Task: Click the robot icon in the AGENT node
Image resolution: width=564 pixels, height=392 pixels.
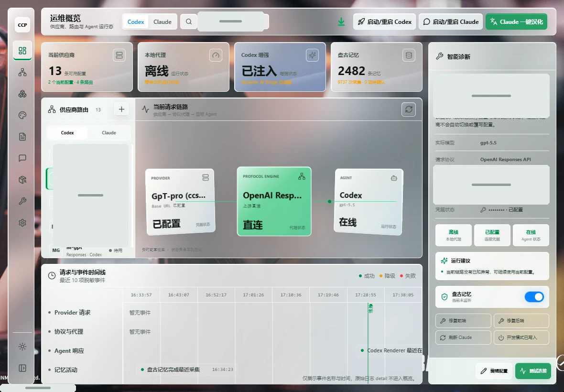Action: 394,178
